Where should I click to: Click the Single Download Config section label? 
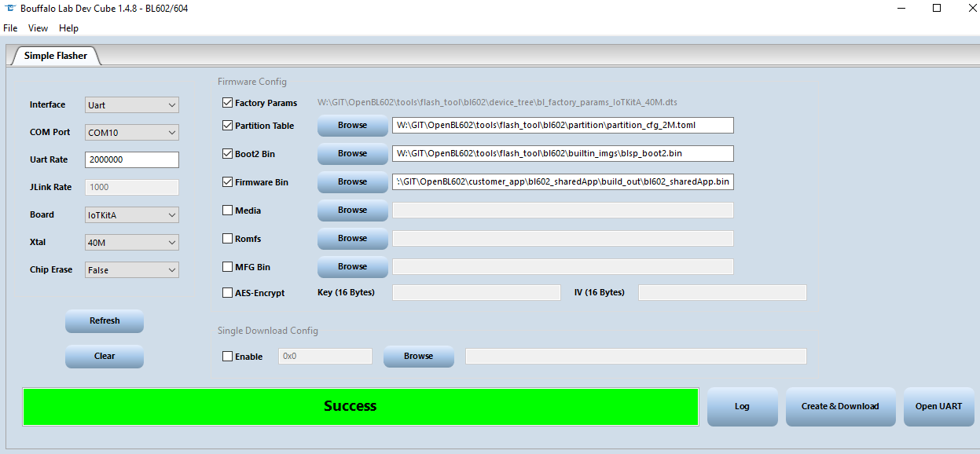click(x=268, y=331)
